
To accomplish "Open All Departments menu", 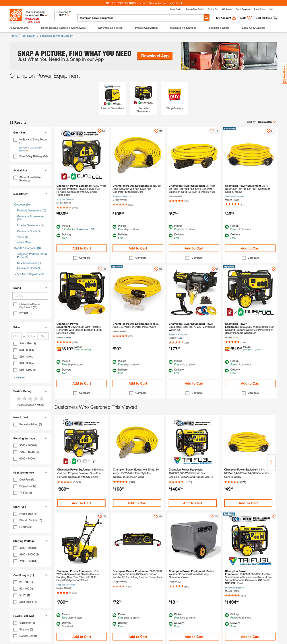I will click(19, 28).
